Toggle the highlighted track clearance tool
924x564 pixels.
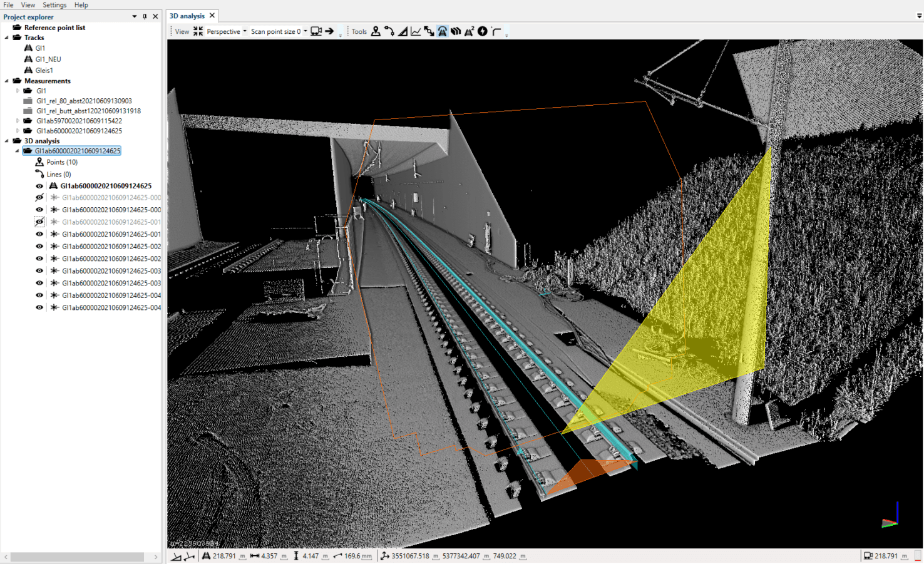pos(443,31)
